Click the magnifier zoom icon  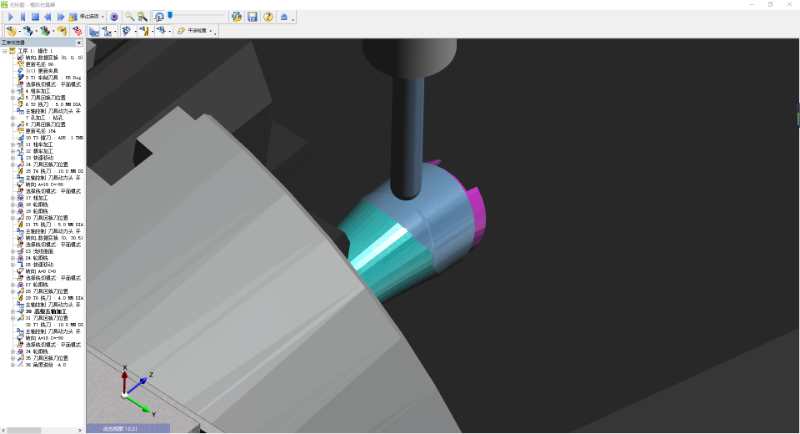(x=130, y=17)
